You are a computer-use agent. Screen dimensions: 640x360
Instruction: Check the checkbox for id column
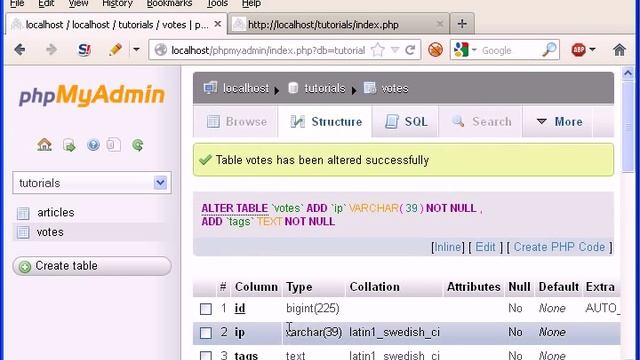206,309
